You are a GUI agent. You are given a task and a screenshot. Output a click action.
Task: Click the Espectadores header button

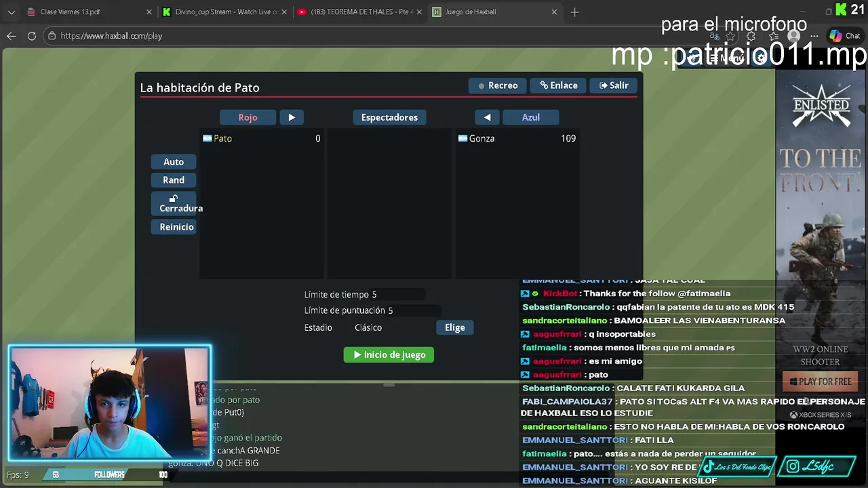click(389, 117)
